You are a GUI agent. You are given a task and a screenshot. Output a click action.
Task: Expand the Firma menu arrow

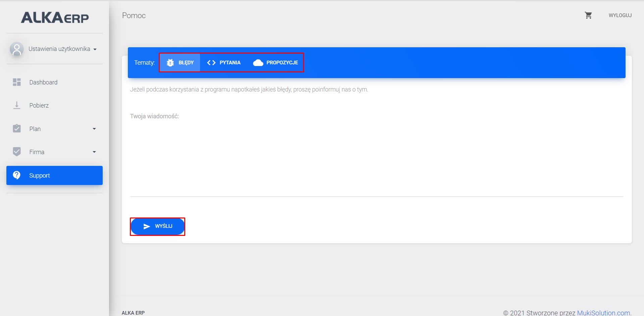coord(94,152)
